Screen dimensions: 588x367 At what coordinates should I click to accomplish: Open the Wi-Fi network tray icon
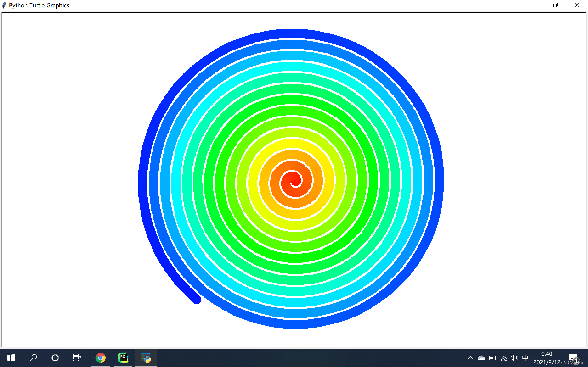point(504,358)
